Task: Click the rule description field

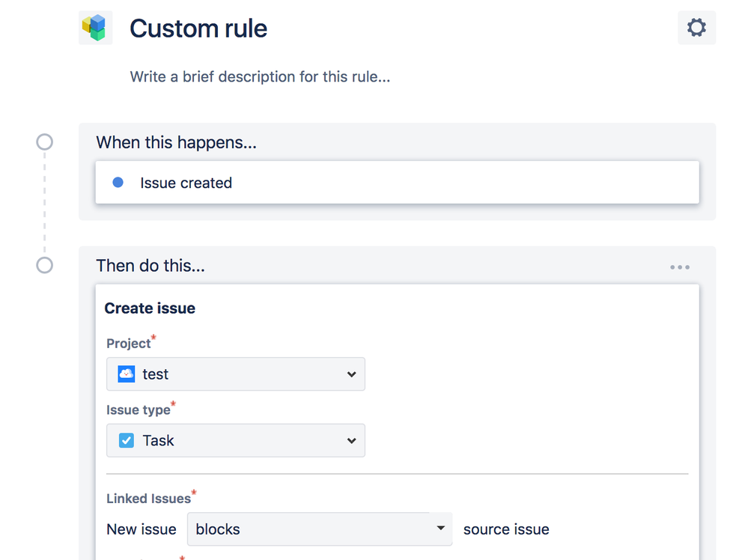Action: point(260,76)
